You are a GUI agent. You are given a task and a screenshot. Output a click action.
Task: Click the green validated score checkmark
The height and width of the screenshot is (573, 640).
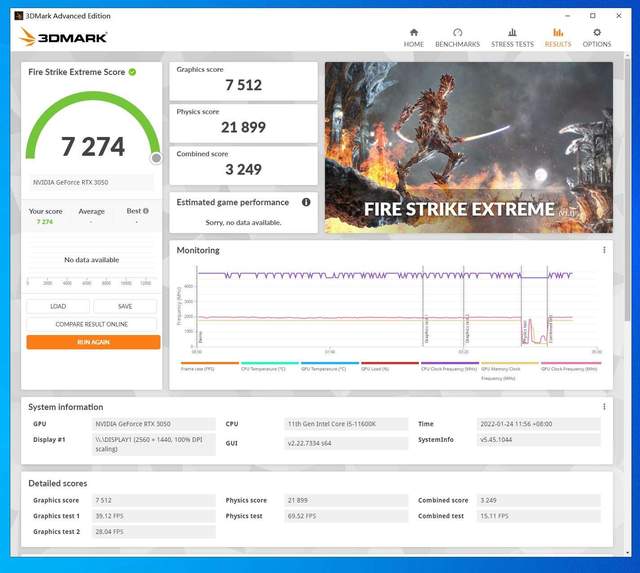click(132, 72)
